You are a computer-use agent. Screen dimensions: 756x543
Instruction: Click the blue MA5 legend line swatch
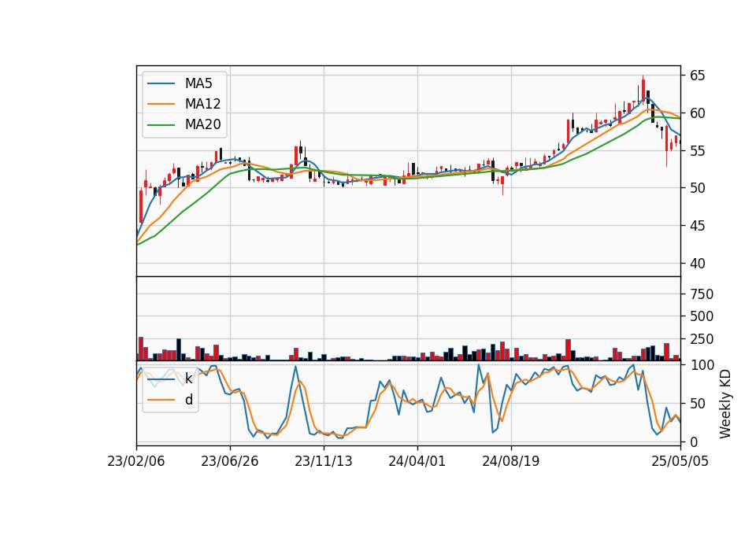pos(161,83)
